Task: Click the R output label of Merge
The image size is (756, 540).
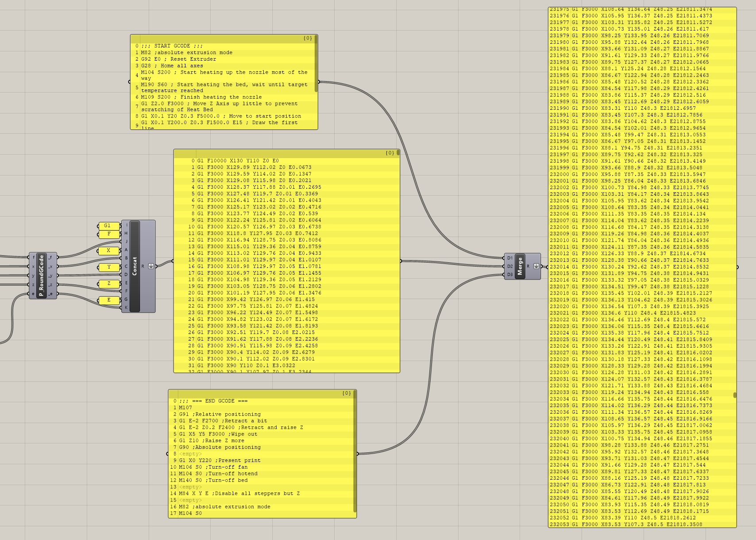Action: tap(528, 266)
